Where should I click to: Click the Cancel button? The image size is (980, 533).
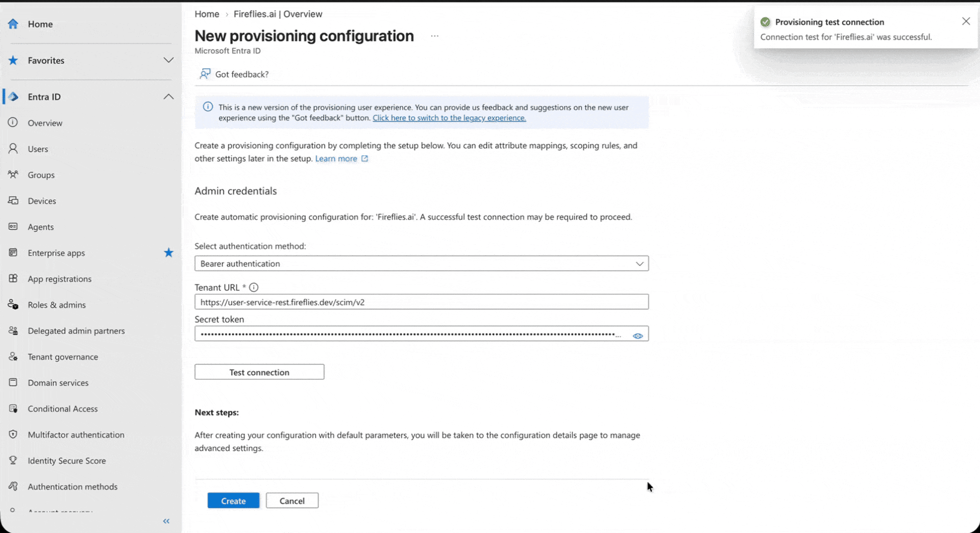[292, 501]
